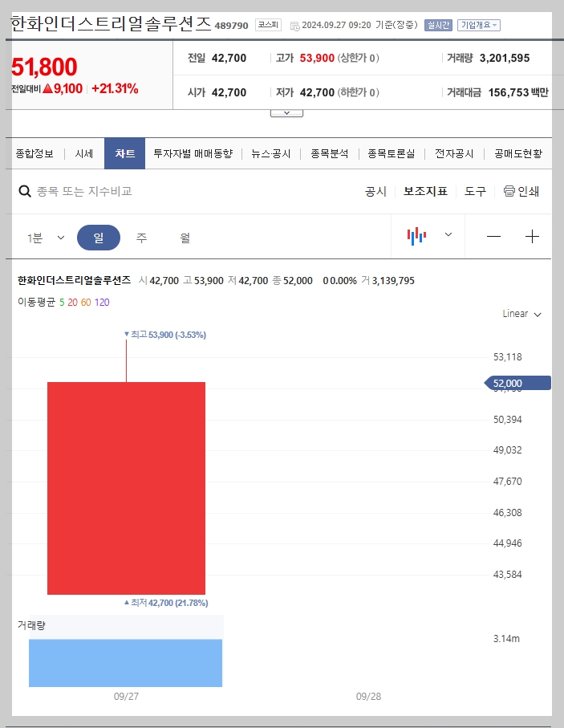Select the 주 weekly period

[141, 238]
